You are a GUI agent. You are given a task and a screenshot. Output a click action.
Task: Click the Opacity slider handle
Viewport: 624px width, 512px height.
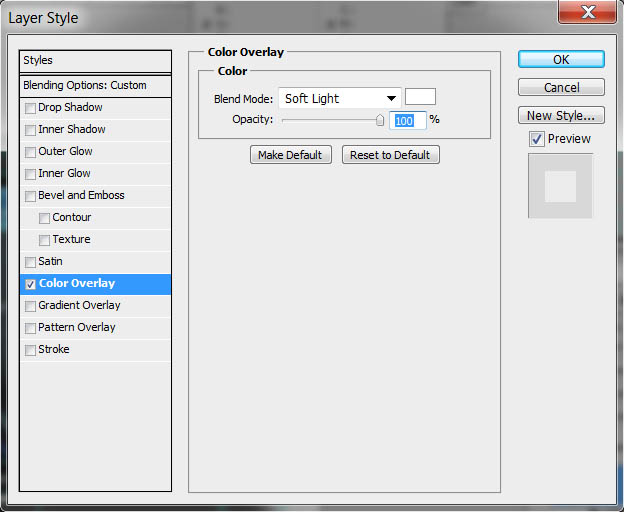[x=380, y=120]
